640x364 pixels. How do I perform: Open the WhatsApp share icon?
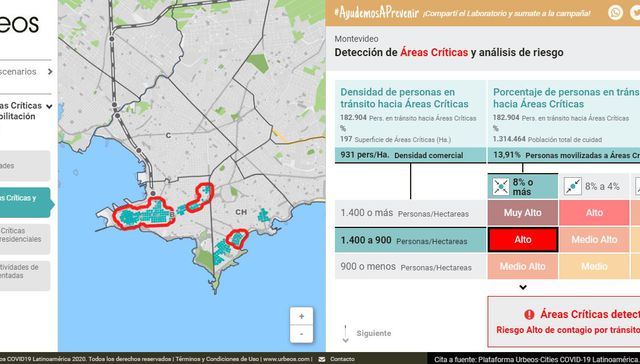coord(615,12)
